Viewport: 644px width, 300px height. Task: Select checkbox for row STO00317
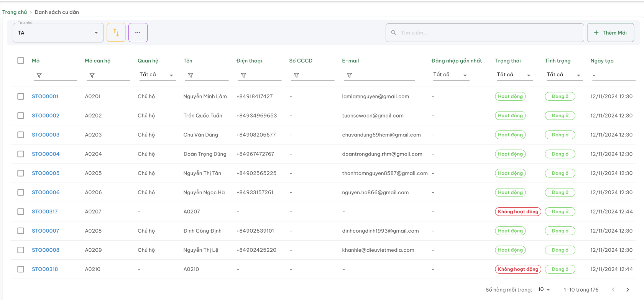[21, 211]
